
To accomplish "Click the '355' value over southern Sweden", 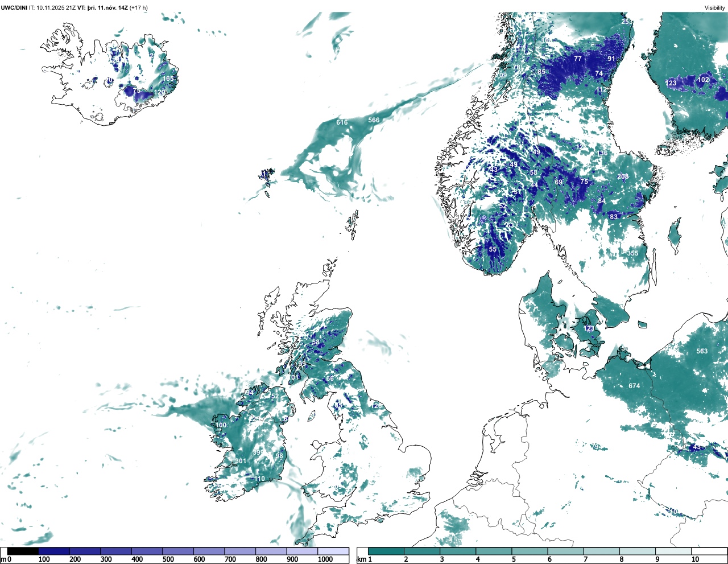I will click(633, 253).
